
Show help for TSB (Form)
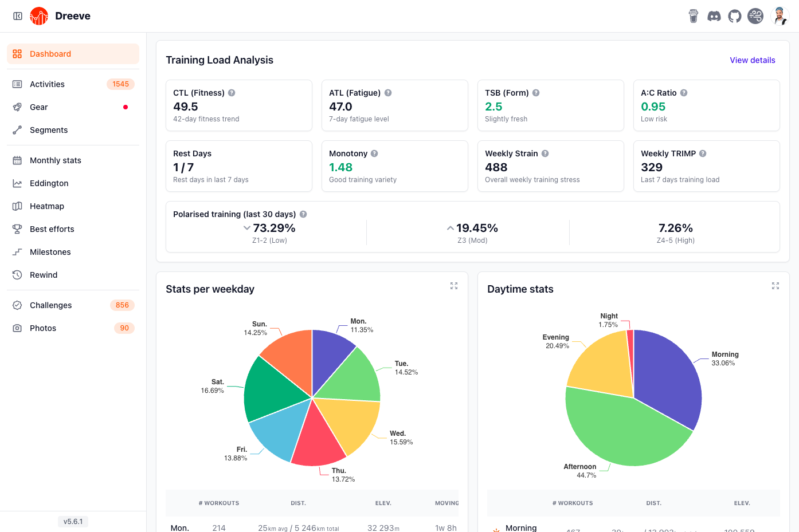click(x=536, y=93)
